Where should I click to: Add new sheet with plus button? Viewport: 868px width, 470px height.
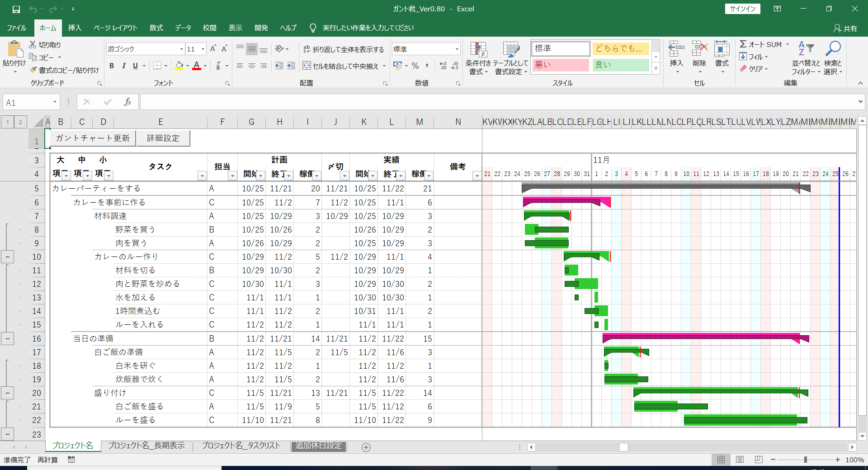(366, 447)
